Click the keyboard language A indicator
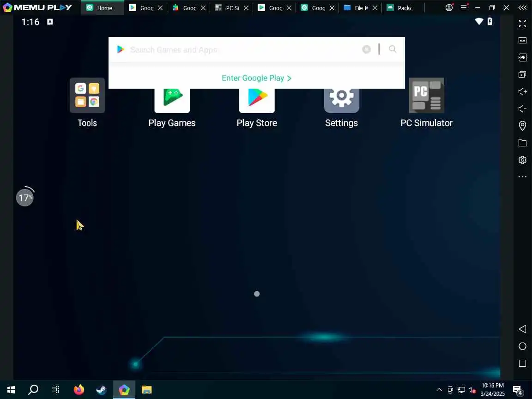The width and height of the screenshot is (532, 399). 50,22
